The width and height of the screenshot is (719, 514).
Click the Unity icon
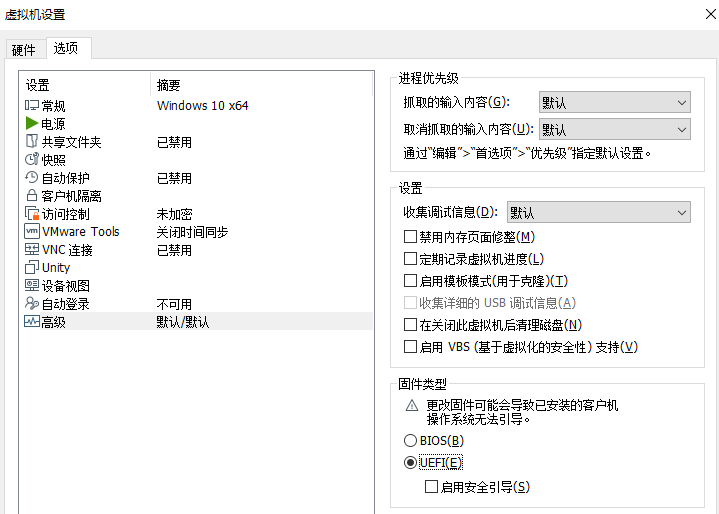[x=32, y=267]
